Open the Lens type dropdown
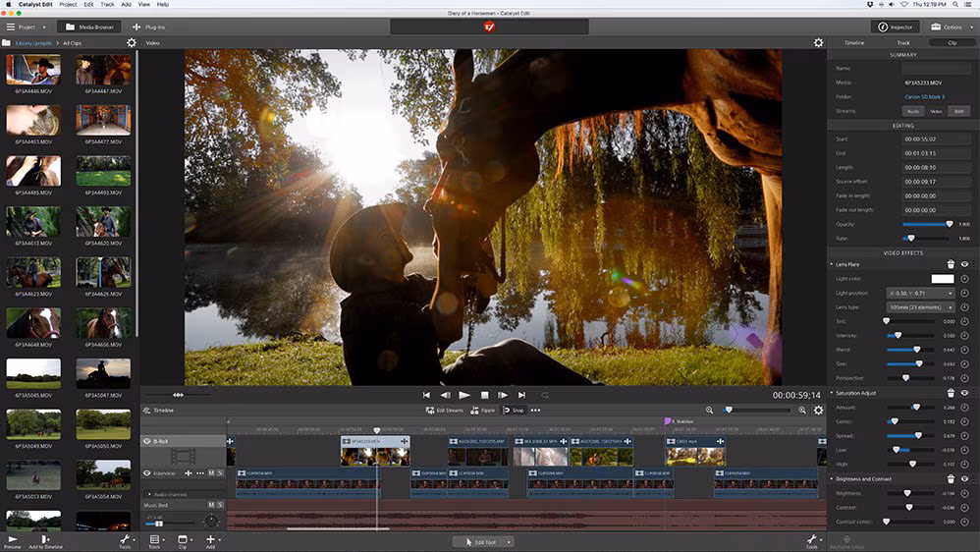 point(920,306)
